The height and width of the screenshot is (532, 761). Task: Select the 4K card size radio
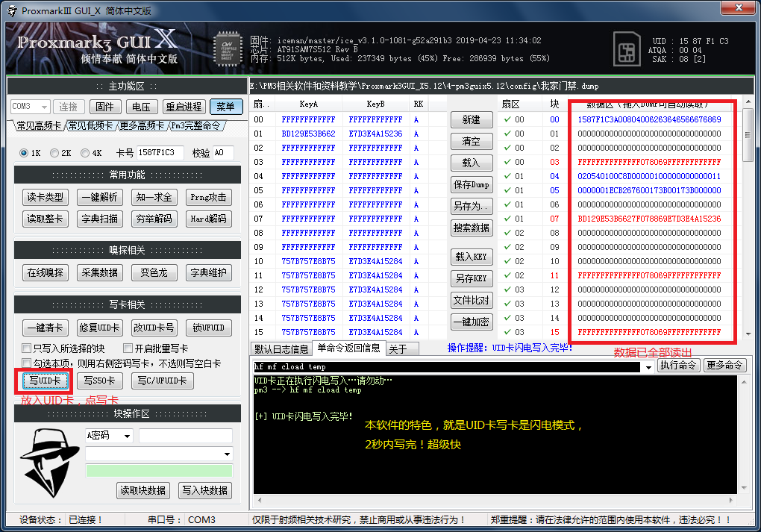pyautogui.click(x=85, y=153)
